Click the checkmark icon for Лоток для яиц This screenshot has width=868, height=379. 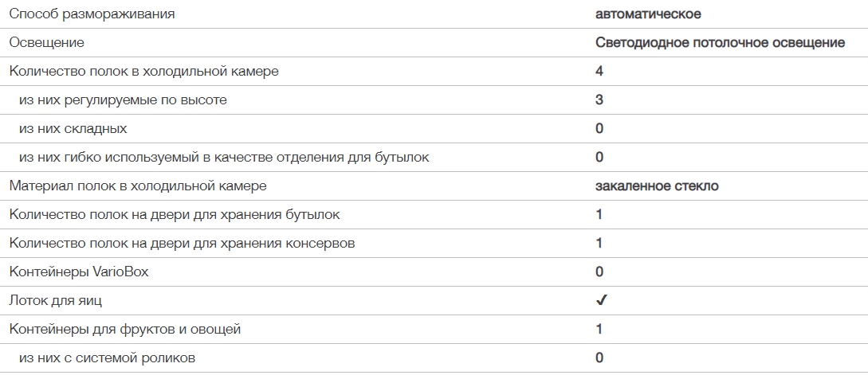click(x=601, y=301)
